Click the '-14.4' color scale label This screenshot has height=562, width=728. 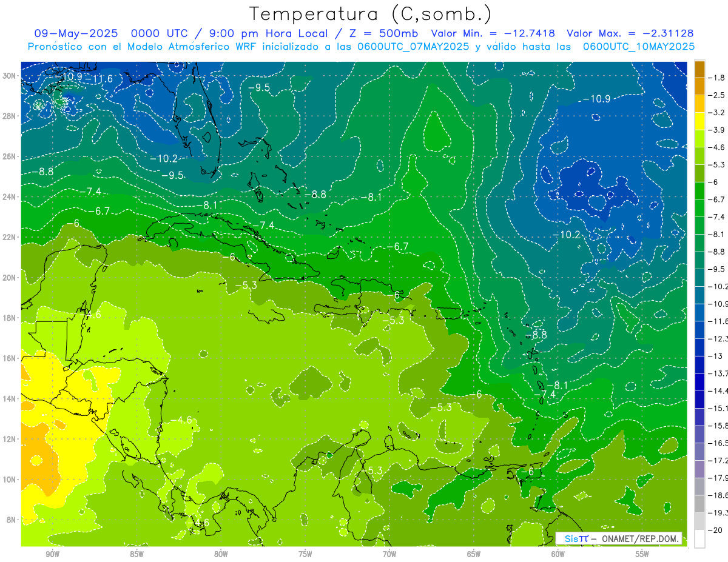pos(718,390)
